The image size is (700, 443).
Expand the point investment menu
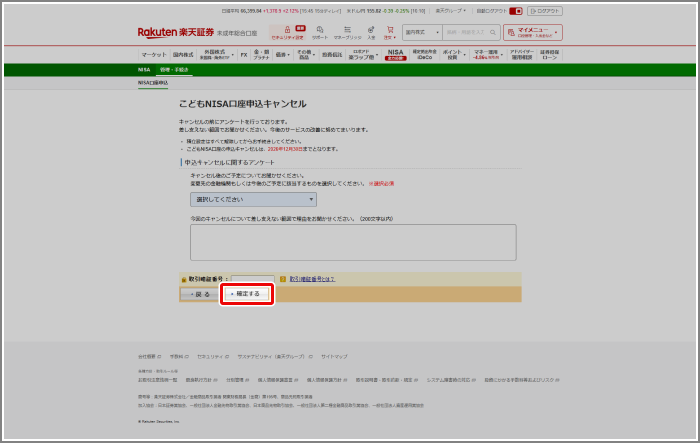coord(454,54)
